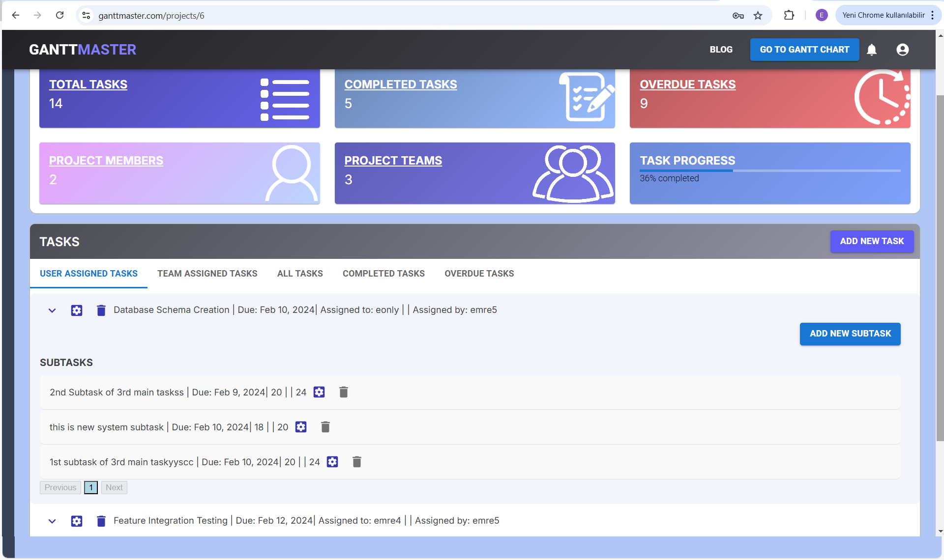The image size is (944, 560).
Task: Open the notifications bell
Action: click(872, 50)
